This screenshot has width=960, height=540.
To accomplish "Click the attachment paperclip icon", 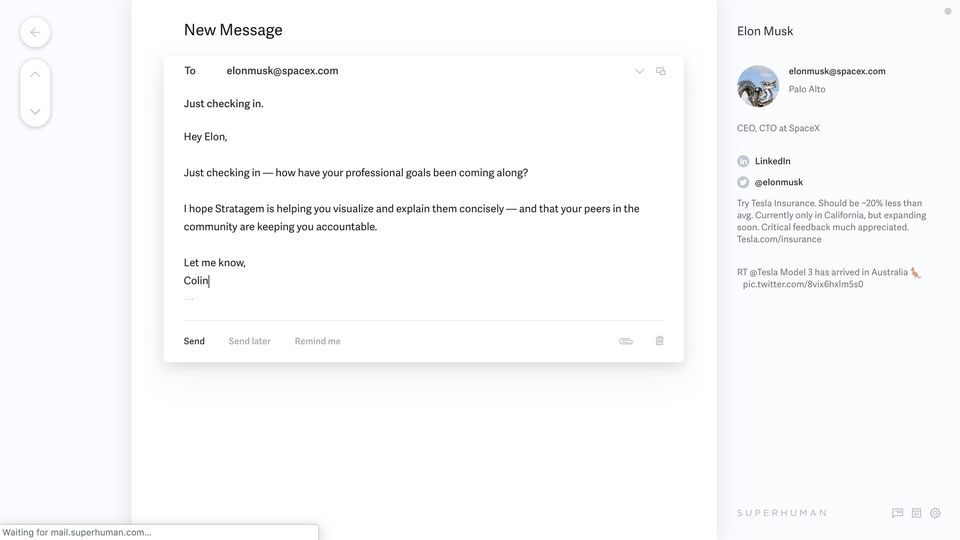I will pos(626,341).
